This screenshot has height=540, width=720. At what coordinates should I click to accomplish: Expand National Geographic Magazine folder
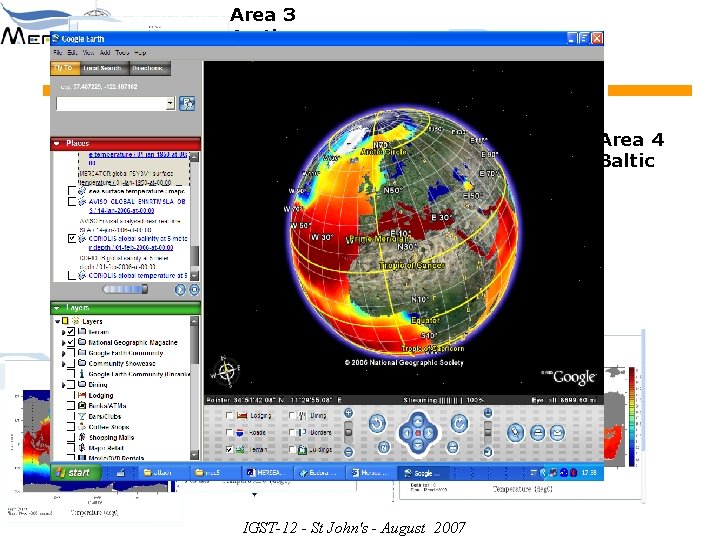pyautogui.click(x=63, y=342)
